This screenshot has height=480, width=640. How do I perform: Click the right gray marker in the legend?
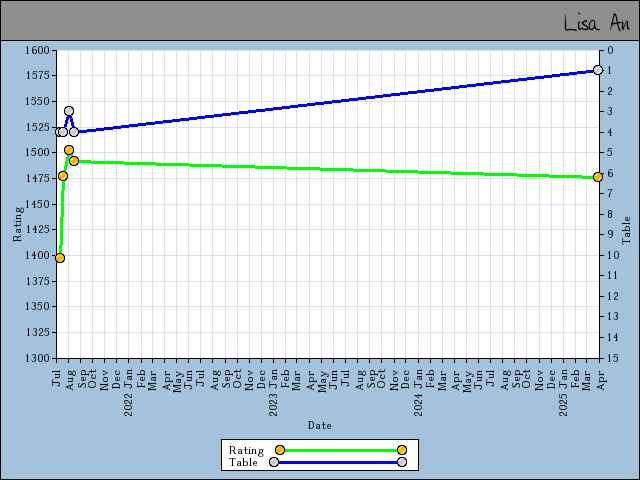[x=402, y=462]
